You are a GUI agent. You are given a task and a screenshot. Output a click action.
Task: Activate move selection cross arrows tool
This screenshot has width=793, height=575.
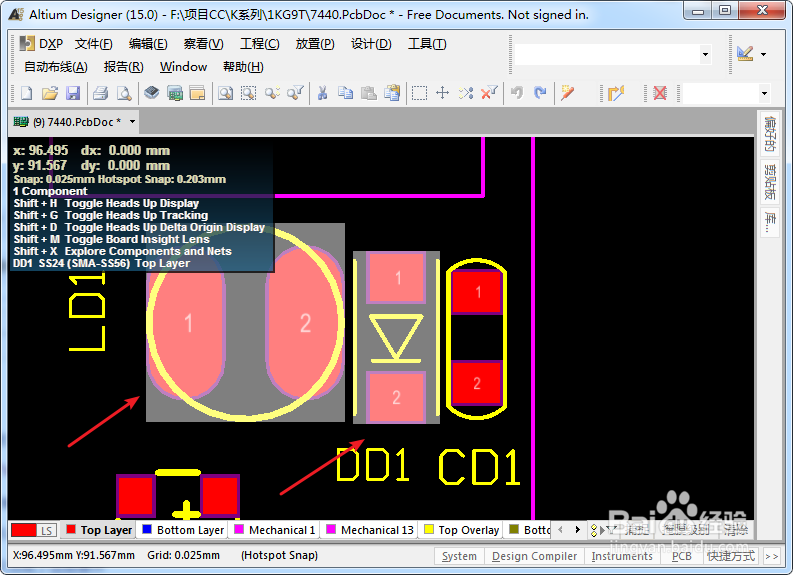click(443, 93)
